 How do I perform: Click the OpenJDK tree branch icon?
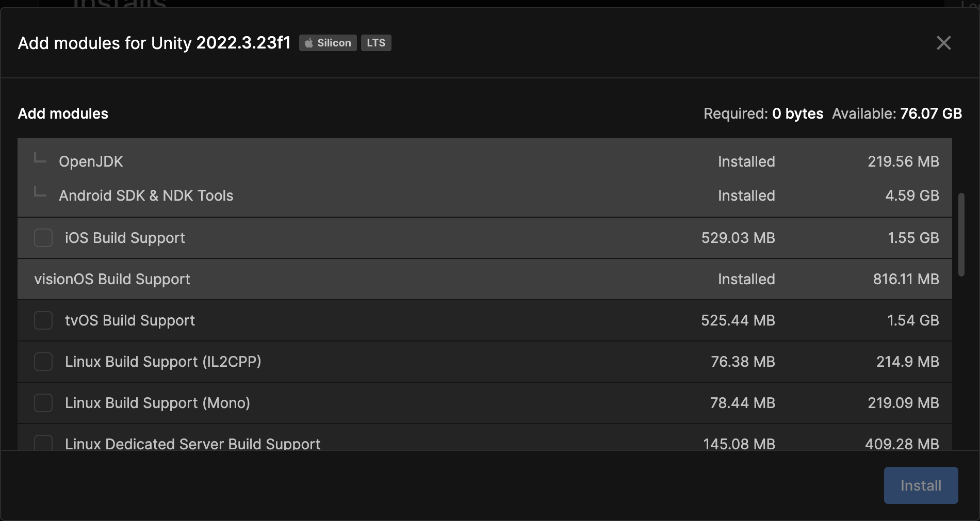coord(40,158)
